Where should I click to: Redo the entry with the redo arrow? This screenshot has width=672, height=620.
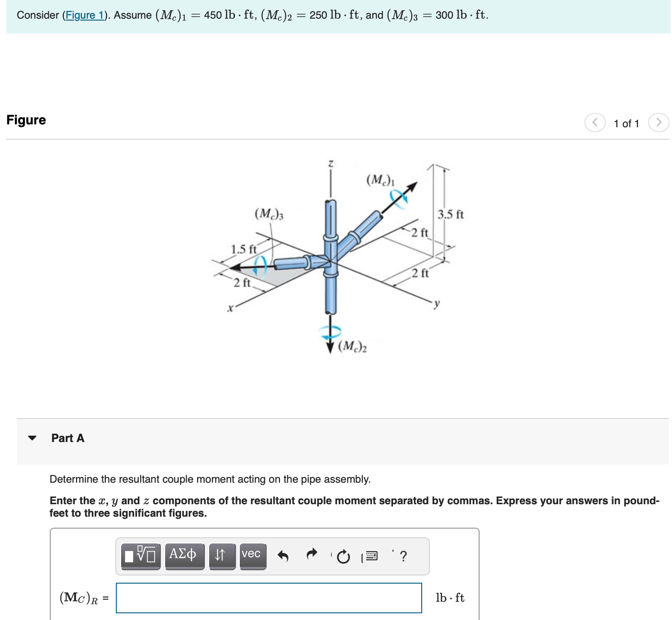pyautogui.click(x=312, y=555)
